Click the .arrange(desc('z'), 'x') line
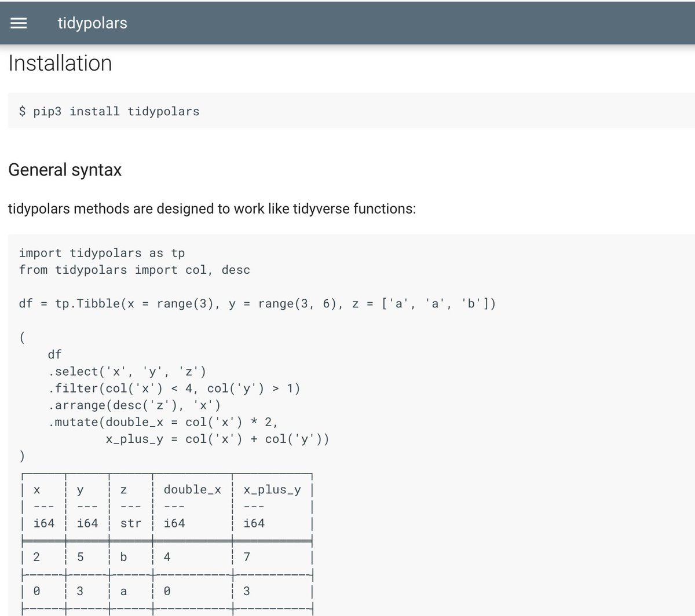The image size is (695, 616). click(134, 405)
